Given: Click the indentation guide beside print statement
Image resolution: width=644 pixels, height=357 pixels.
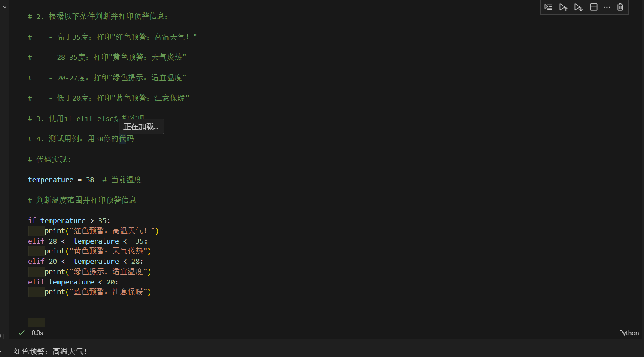Looking at the screenshot, I should (36, 230).
